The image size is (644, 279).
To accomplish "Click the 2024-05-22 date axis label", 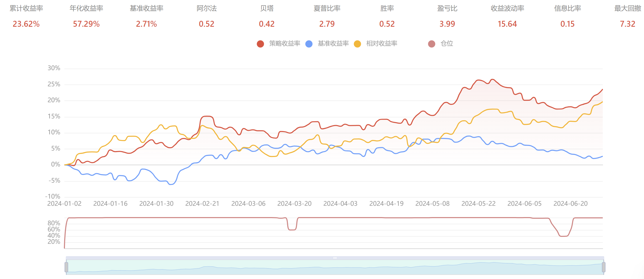I will click(x=478, y=204).
